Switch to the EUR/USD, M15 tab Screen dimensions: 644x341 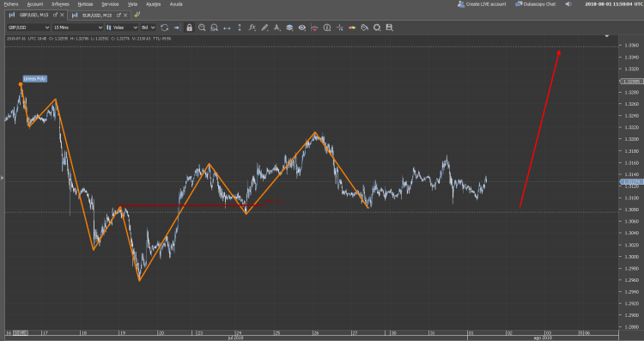(97, 15)
